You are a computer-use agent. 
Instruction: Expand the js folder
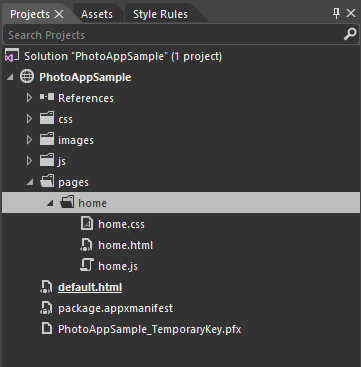tap(29, 161)
